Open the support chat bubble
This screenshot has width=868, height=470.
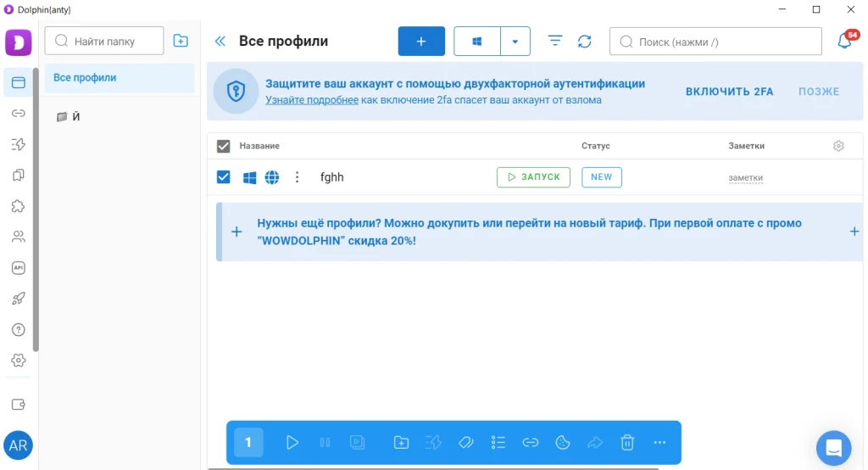pyautogui.click(x=834, y=448)
